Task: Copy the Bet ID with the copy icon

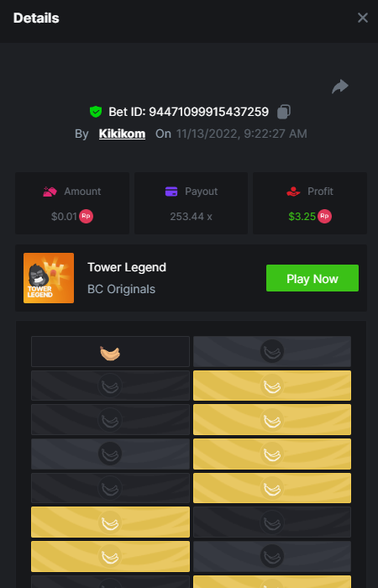Action: point(284,112)
